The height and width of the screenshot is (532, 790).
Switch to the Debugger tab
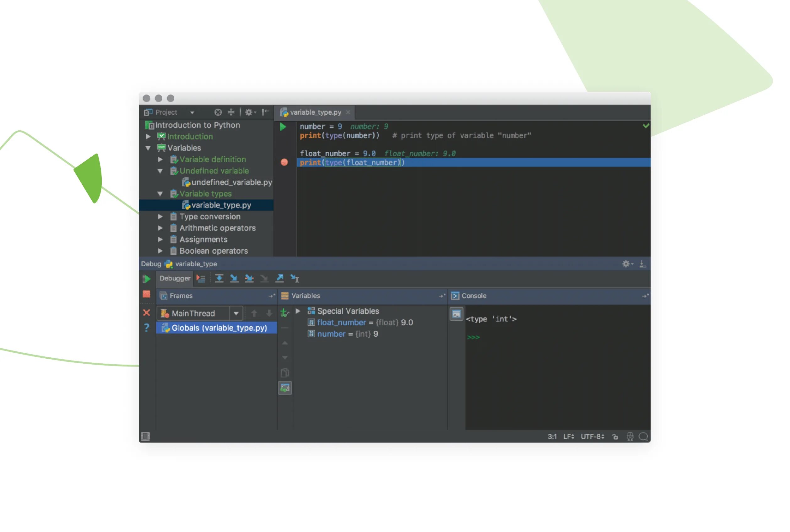pyautogui.click(x=175, y=279)
